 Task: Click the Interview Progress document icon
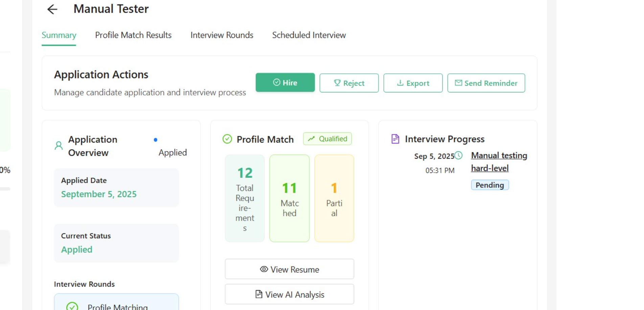[x=395, y=139]
